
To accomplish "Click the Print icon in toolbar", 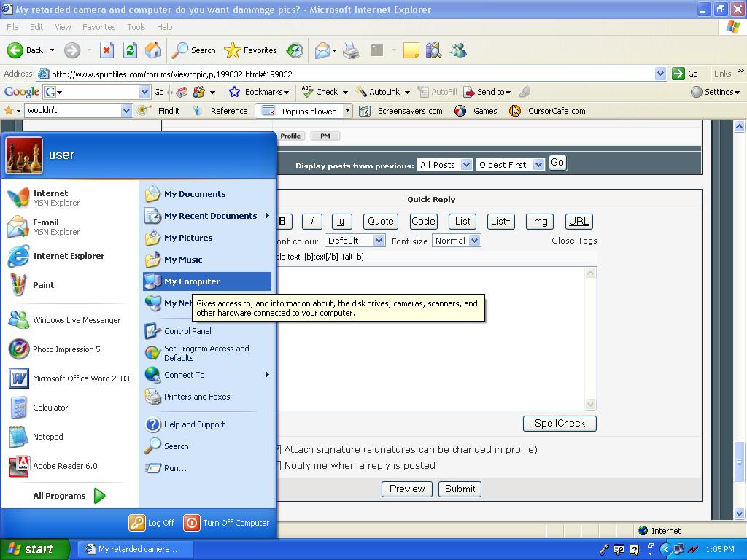I will coord(351,50).
